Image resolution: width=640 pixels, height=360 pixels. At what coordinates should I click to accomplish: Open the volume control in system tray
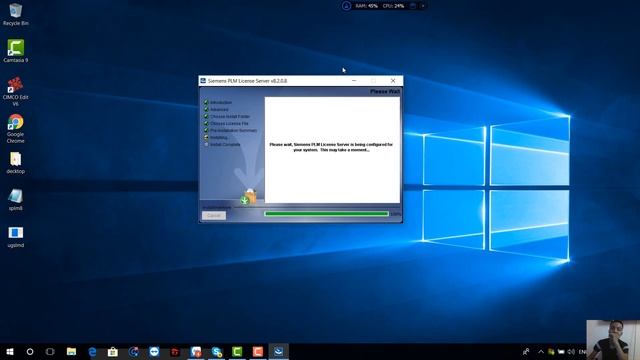coord(571,351)
